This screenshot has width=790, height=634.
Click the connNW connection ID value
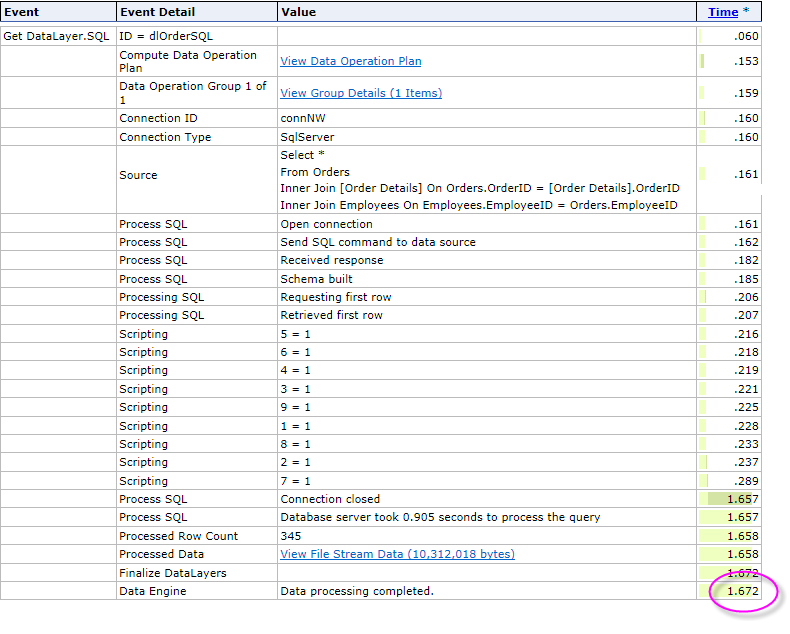point(301,118)
